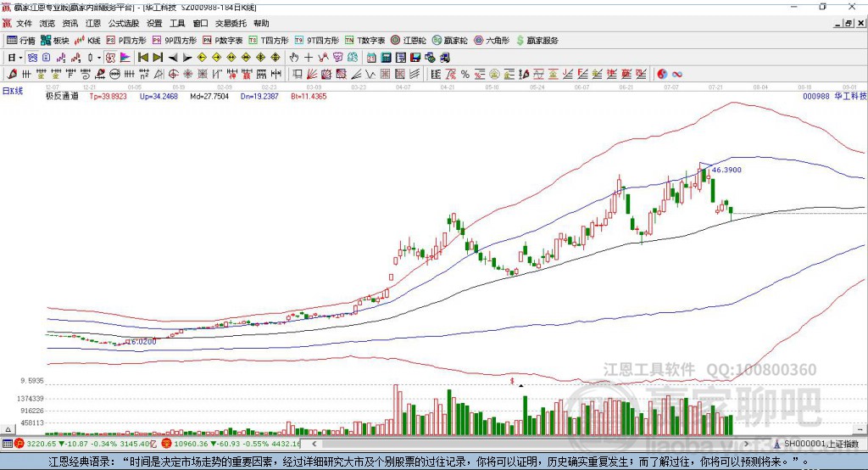Open the 帮助 menu
868x470 pixels.
(261, 23)
